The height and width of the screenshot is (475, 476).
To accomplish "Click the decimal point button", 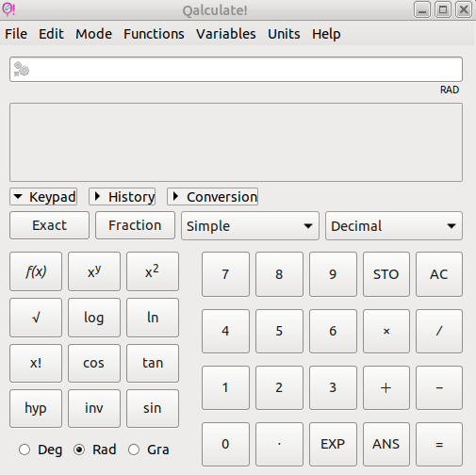I will 279,444.
